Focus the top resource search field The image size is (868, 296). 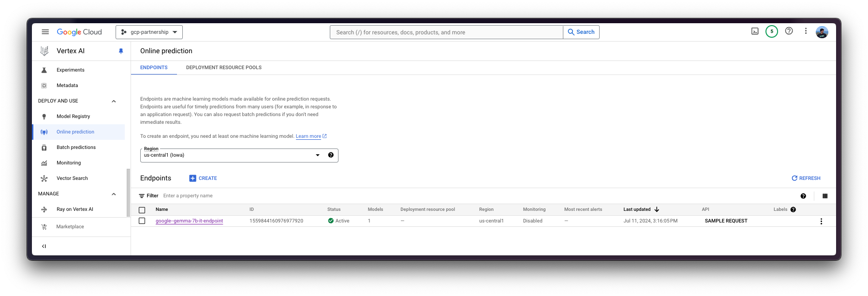446,32
